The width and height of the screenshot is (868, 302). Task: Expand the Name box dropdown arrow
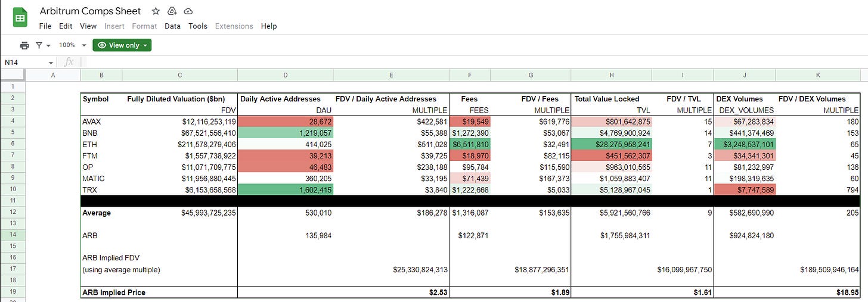pyautogui.click(x=51, y=63)
